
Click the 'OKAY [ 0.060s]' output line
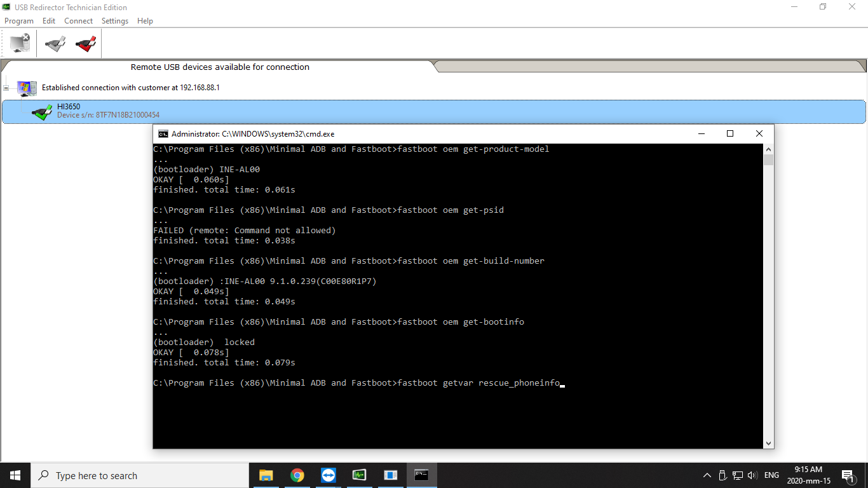click(191, 180)
